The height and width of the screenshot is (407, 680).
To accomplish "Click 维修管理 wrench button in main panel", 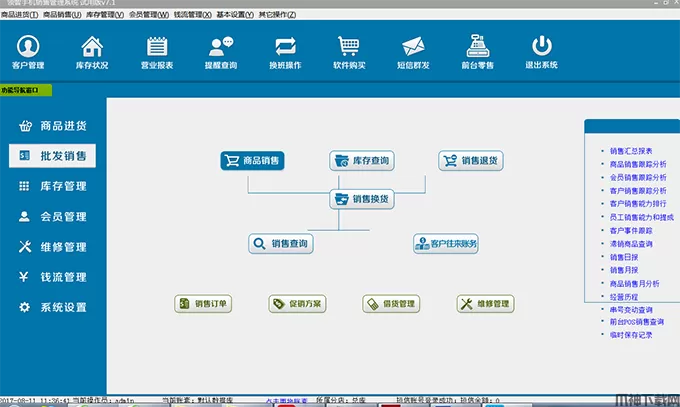I will (x=486, y=304).
